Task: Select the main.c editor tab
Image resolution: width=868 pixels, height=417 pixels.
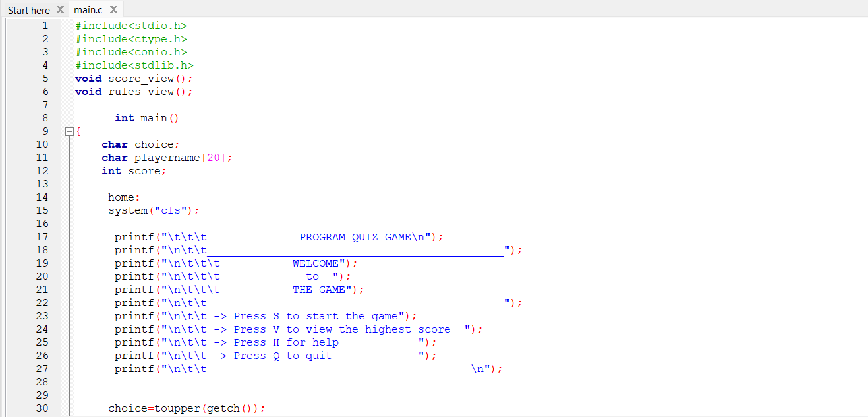Action: (x=88, y=10)
